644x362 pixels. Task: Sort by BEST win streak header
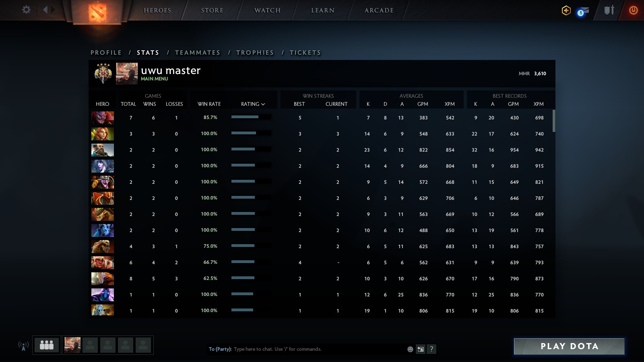tap(299, 104)
